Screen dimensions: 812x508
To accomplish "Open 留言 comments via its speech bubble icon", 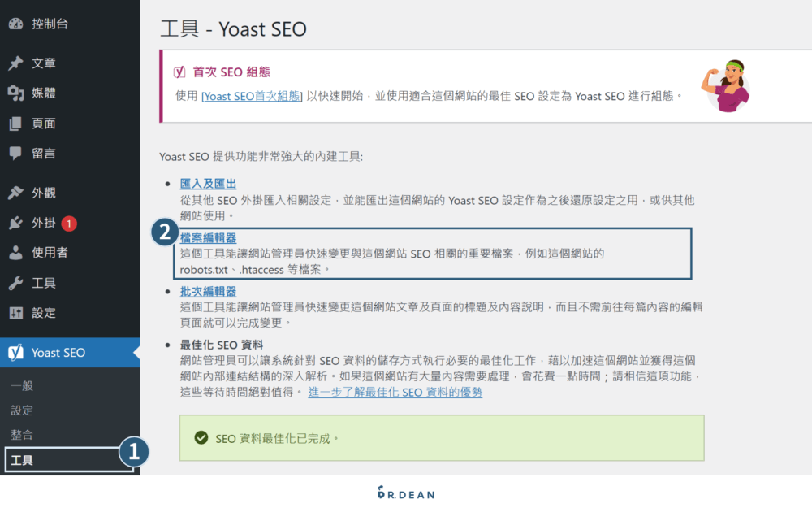I will pyautogui.click(x=17, y=153).
